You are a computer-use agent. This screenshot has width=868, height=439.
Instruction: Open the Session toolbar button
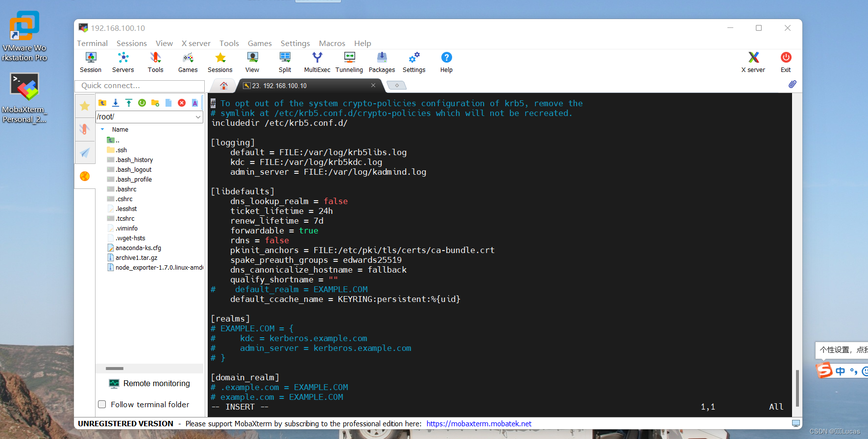click(91, 62)
